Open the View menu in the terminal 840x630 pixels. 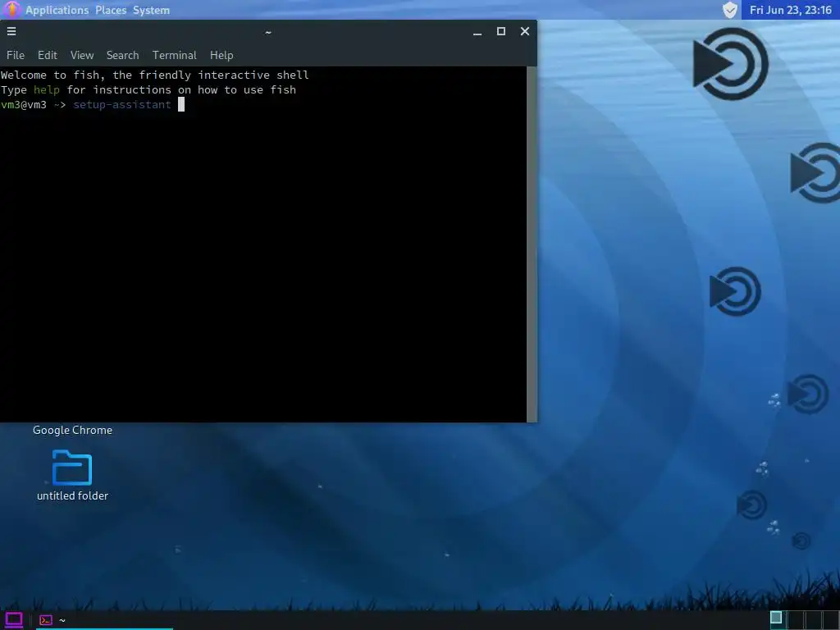click(x=82, y=55)
